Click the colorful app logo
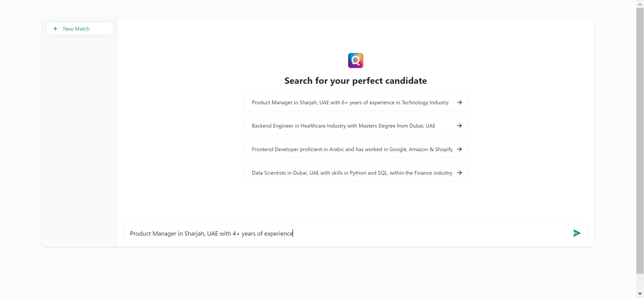644x298 pixels. [355, 60]
